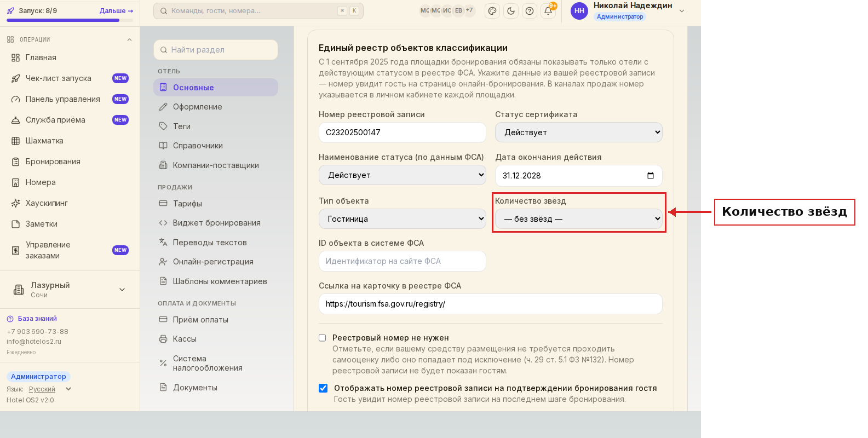868x438 pixels.
Task: Open Тарифы settings section
Action: pos(216,204)
